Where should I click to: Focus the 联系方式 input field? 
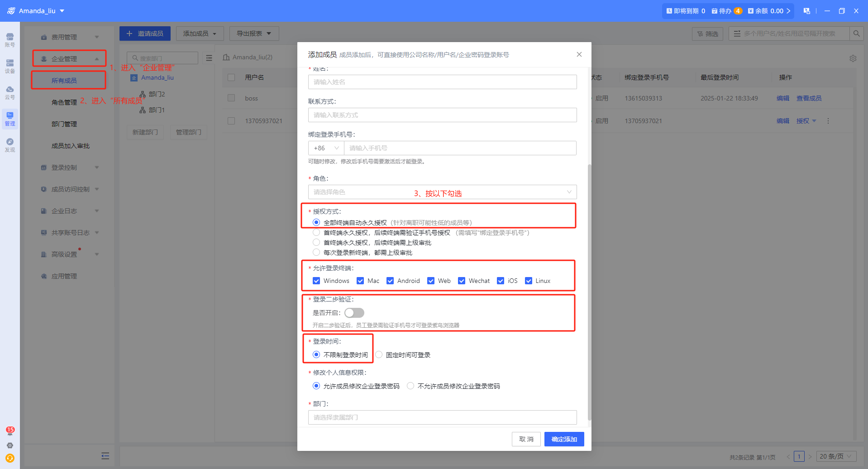pos(442,115)
